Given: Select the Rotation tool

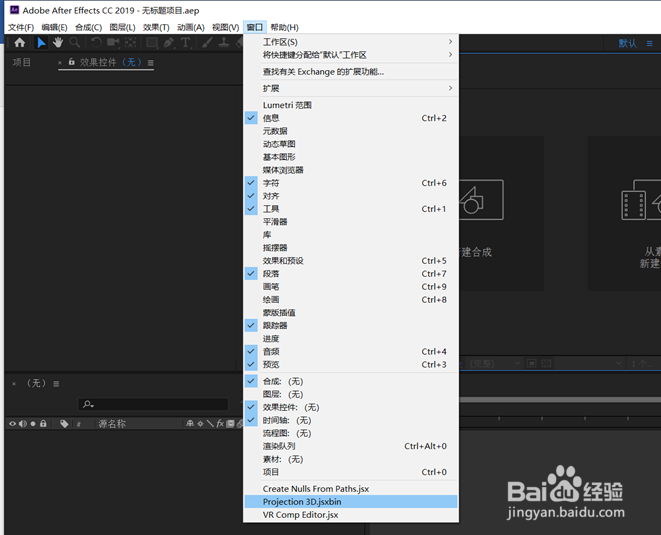Looking at the screenshot, I should coord(97,43).
